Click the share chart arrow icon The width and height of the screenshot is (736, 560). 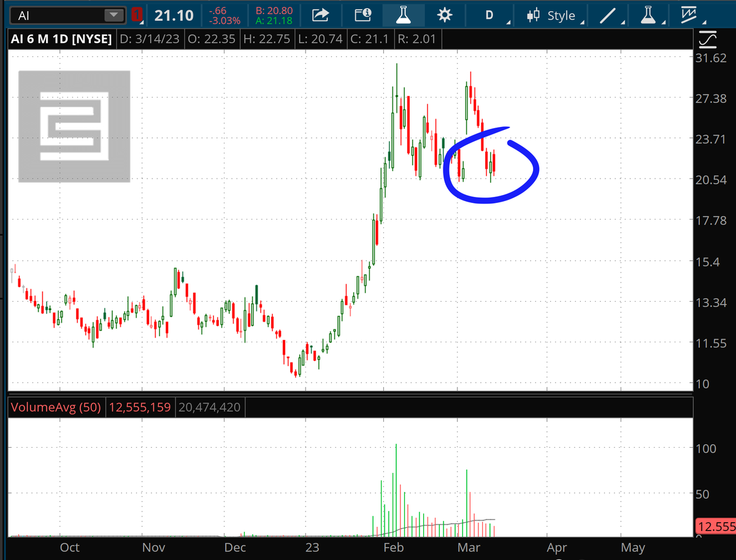point(320,15)
